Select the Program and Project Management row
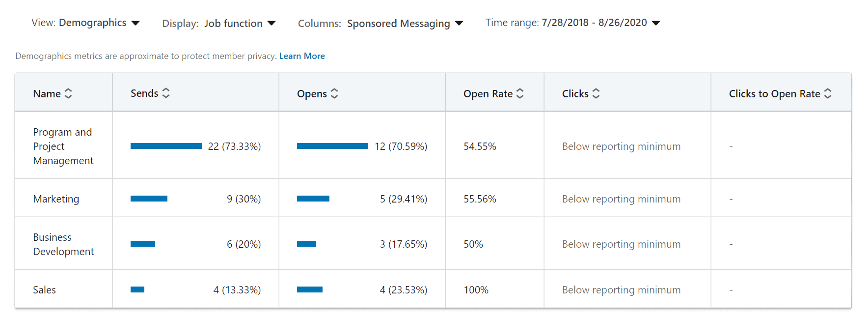Screen dimensions: 868x318 tap(433, 145)
